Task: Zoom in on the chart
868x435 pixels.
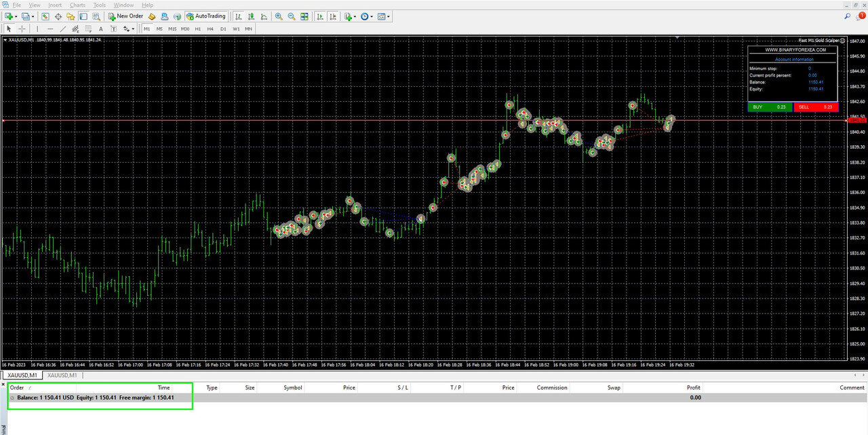Action: click(x=279, y=16)
